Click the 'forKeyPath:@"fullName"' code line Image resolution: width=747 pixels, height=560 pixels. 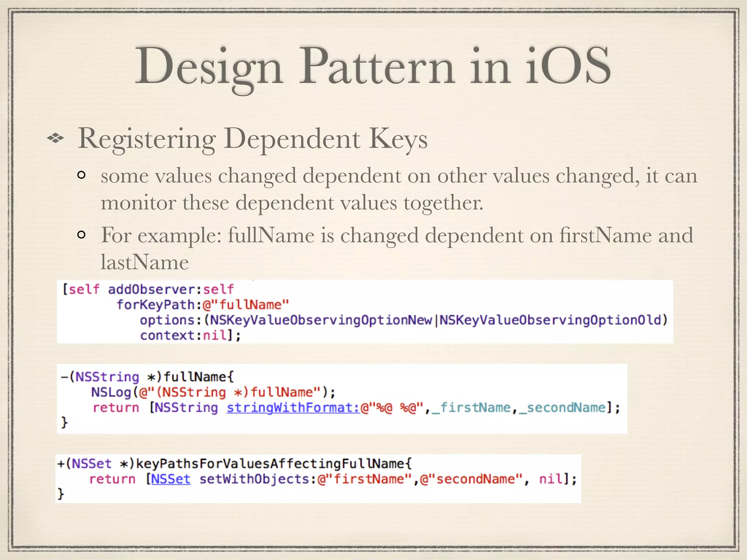203,304
